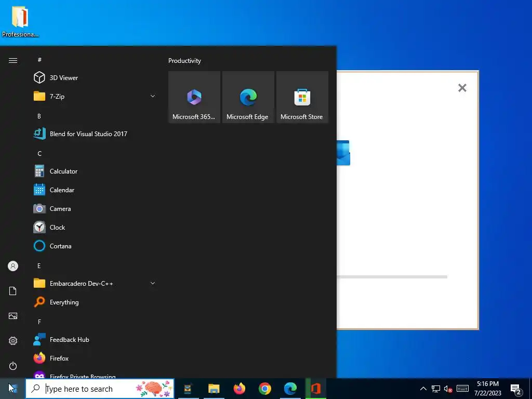Viewport: 532px width, 399px height.
Task: Open Firefox from the taskbar
Action: (240, 389)
